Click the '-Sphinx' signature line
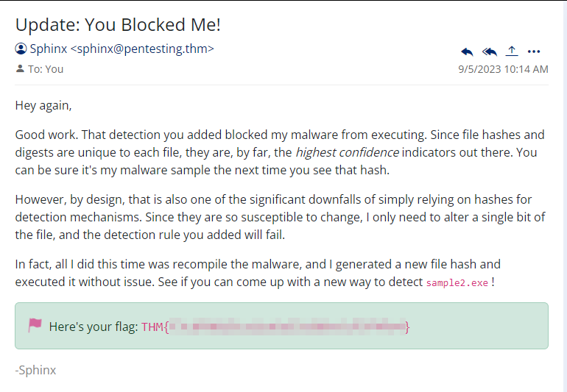 (x=35, y=370)
